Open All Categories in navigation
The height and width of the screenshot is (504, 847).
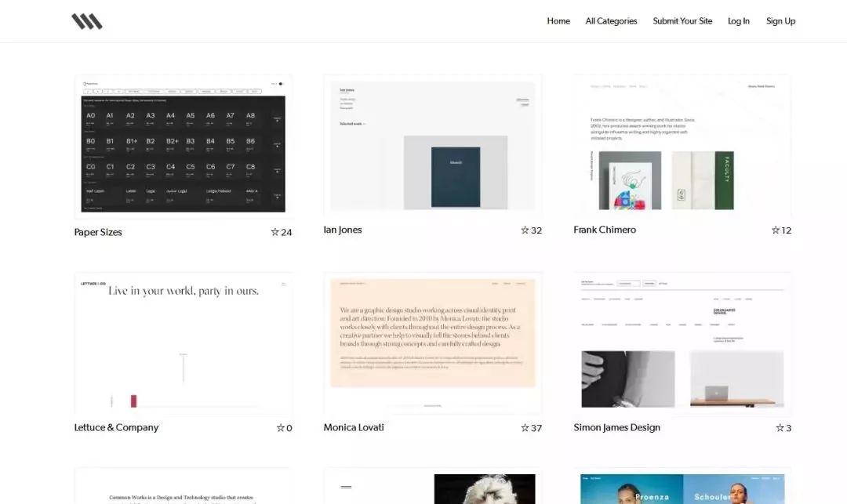point(612,21)
